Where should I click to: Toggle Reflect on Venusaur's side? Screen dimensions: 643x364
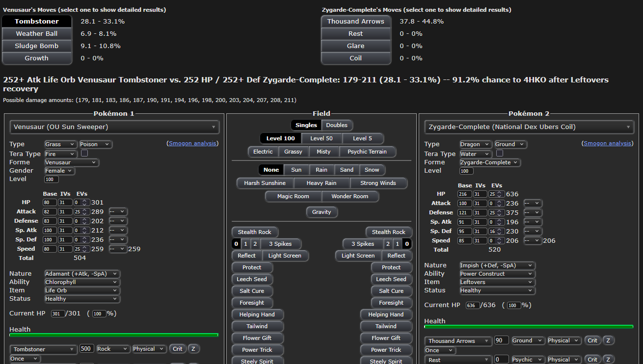coord(246,256)
